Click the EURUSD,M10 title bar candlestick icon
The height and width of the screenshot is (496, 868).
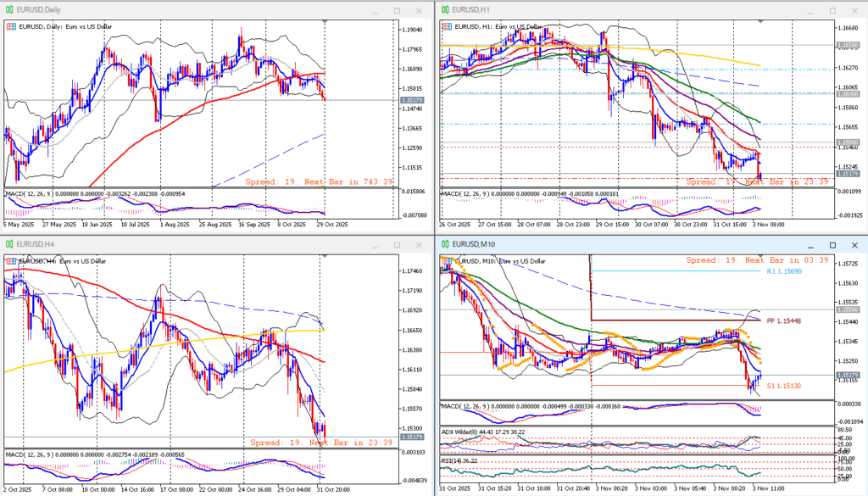(445, 246)
